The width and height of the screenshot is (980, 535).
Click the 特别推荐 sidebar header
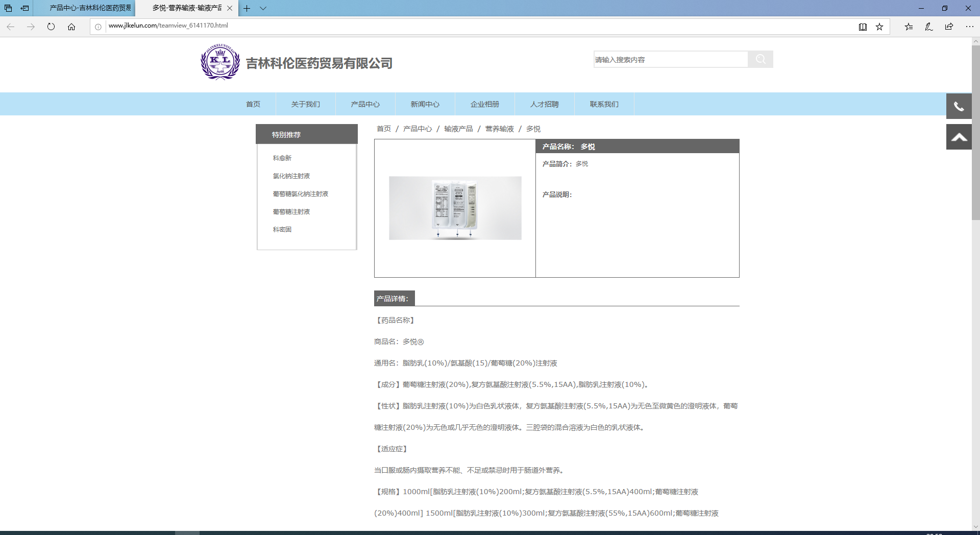point(307,134)
